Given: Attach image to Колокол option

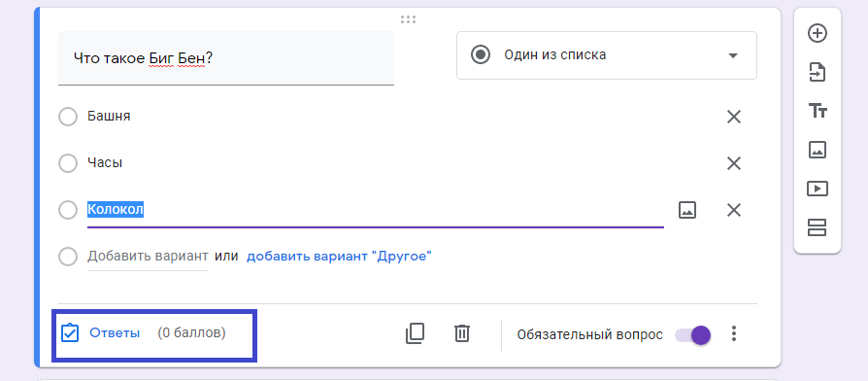Looking at the screenshot, I should (x=687, y=211).
